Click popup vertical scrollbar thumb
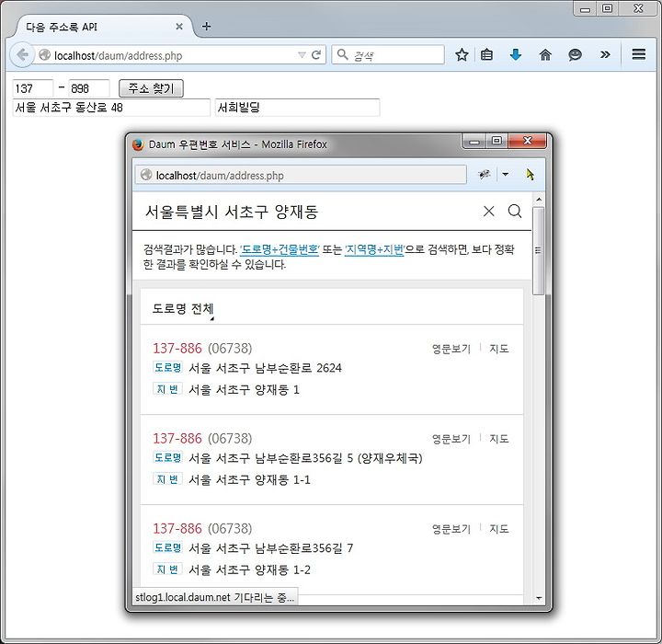 [x=538, y=250]
